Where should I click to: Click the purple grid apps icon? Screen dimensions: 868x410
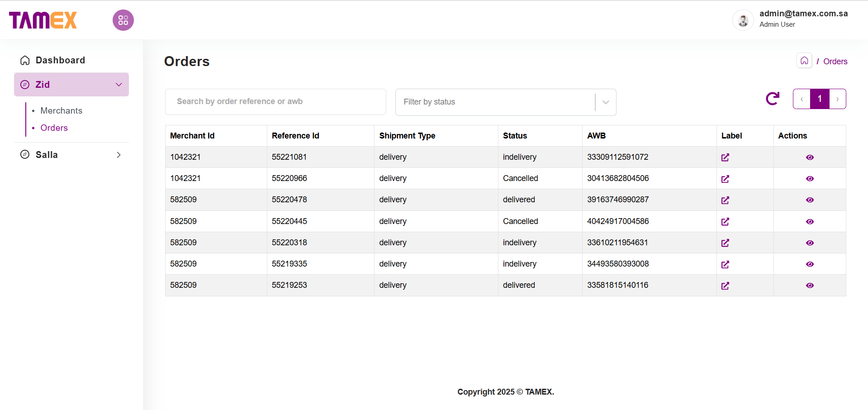point(123,20)
